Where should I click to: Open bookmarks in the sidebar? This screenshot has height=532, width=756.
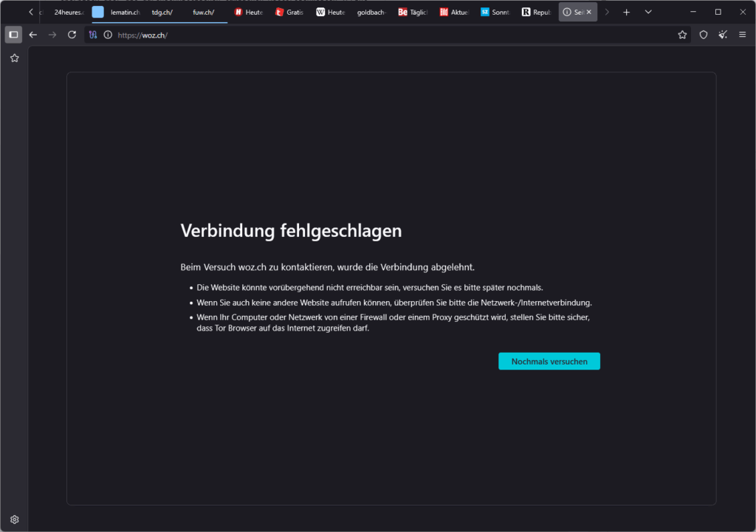point(14,58)
